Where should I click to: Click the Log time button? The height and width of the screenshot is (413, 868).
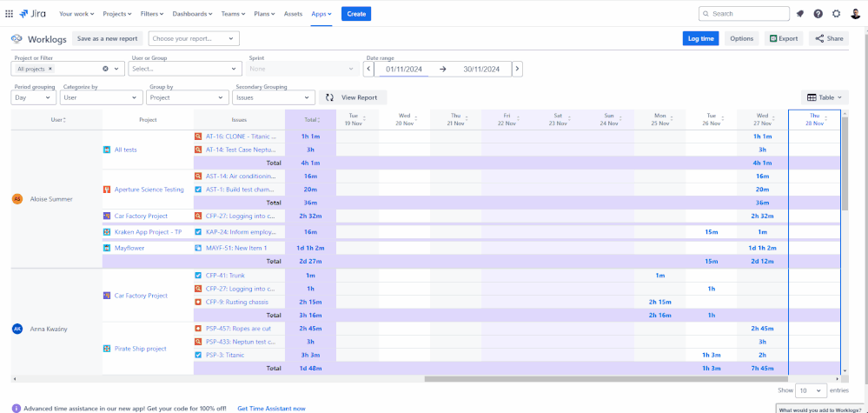point(700,38)
